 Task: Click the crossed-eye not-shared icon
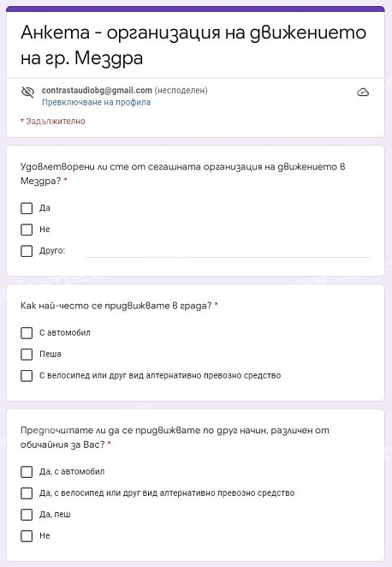(28, 93)
